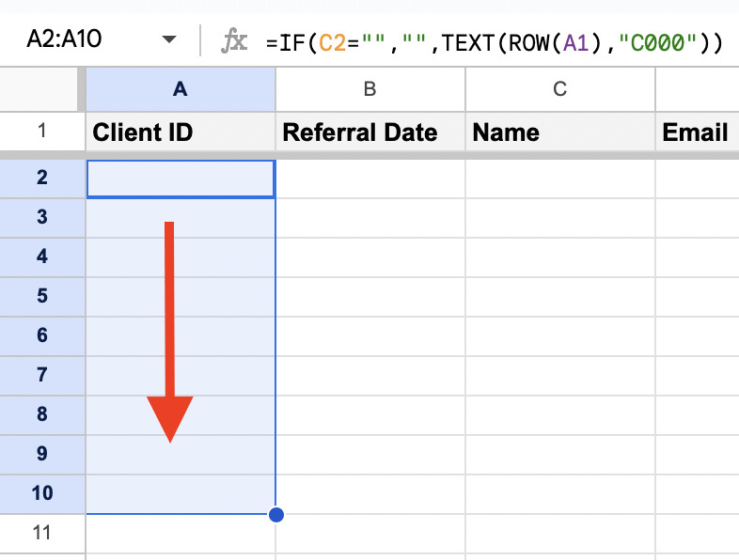The height and width of the screenshot is (560, 739).
Task: Select column C header
Action: coord(560,89)
